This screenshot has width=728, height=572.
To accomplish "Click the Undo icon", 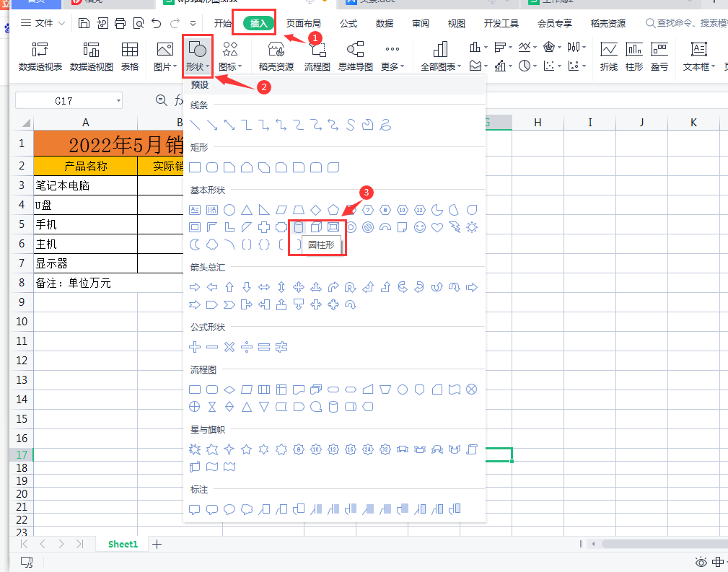I will 157,23.
